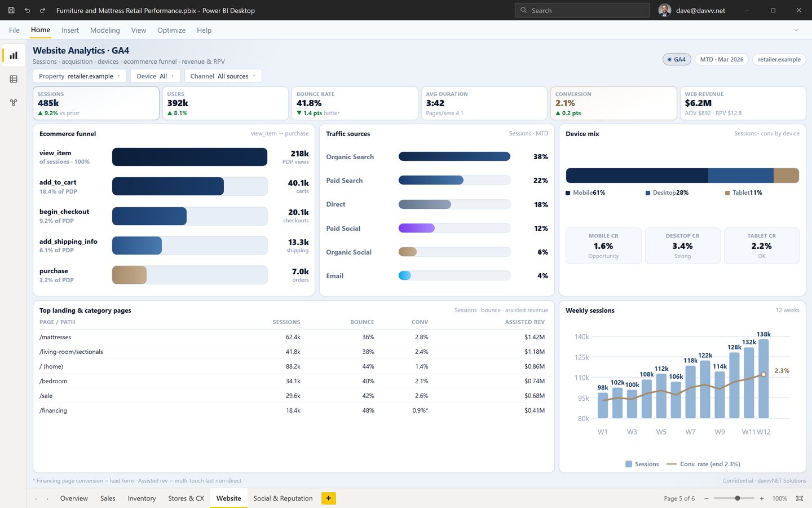812x508 pixels.
Task: Click next page tabs arrow
Action: pyautogui.click(x=47, y=498)
